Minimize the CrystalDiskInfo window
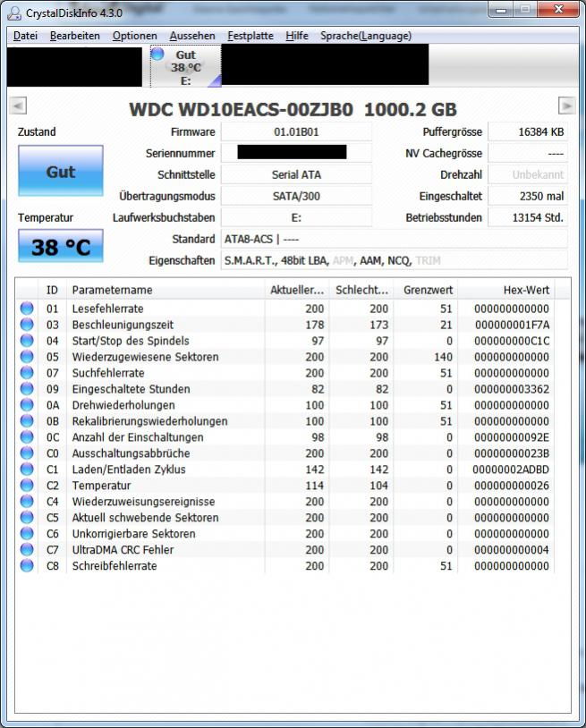 501,9
